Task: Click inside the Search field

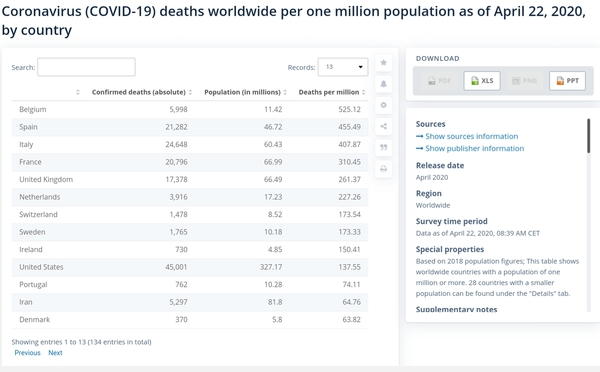Action: pyautogui.click(x=86, y=67)
